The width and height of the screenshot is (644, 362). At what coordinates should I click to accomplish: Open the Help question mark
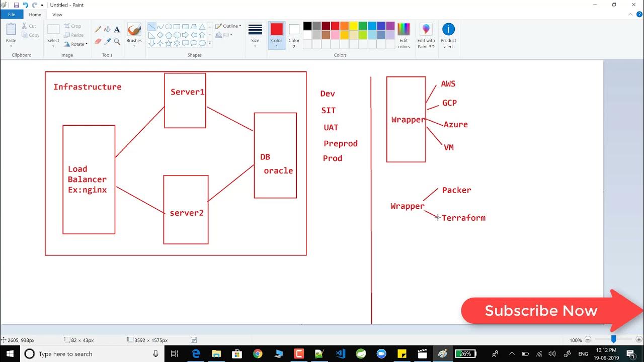tap(639, 15)
